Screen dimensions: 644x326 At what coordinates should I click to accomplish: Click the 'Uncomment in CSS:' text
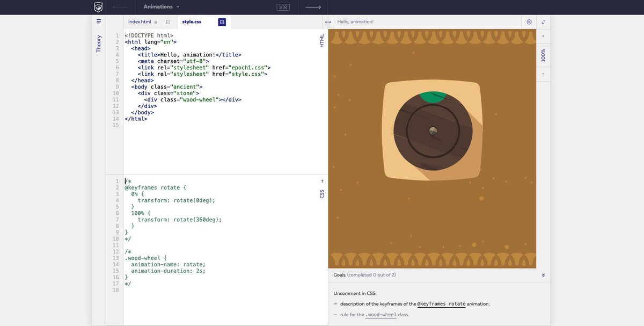coord(355,293)
